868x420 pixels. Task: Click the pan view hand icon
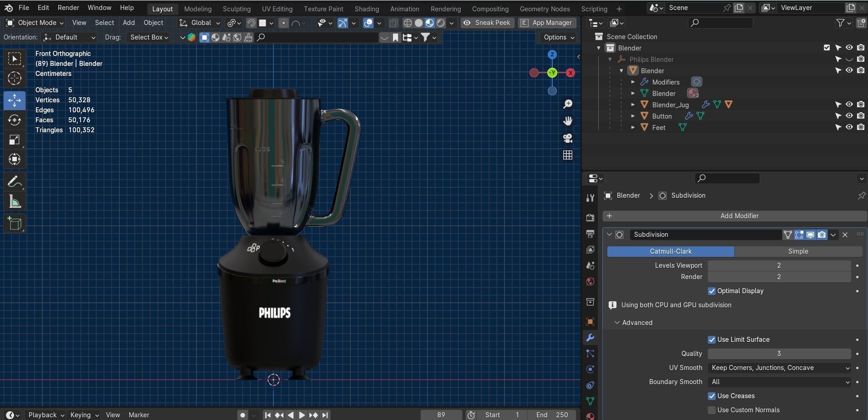tap(568, 121)
